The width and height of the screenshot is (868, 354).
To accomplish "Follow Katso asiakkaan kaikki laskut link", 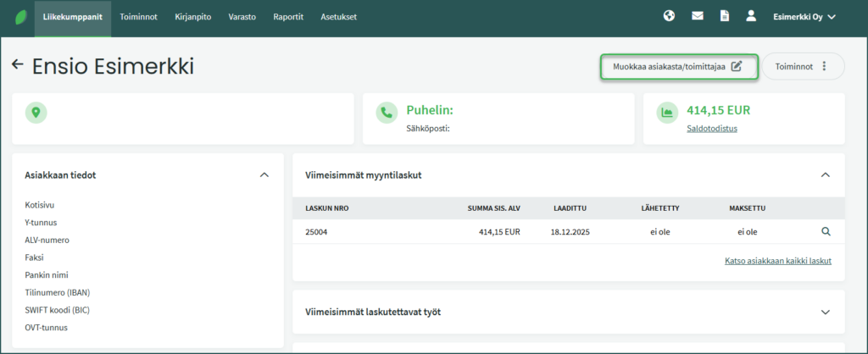I will pyautogui.click(x=777, y=261).
